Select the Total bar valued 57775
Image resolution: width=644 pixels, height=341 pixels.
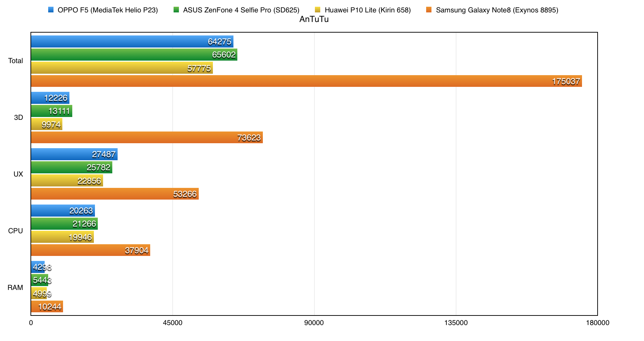pyautogui.click(x=122, y=68)
